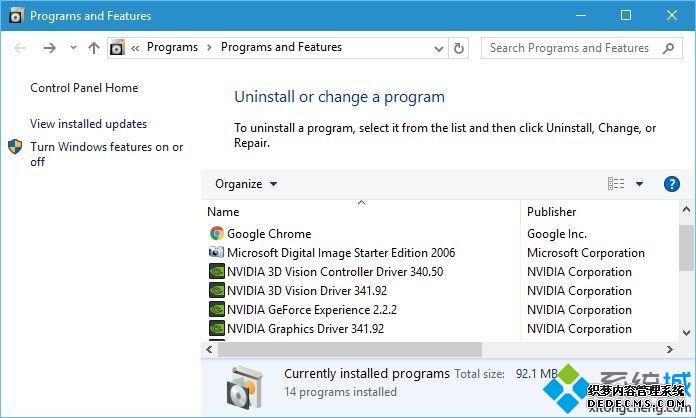Viewport: 696px width, 418px height.
Task: Click the vertical scrollbar up arrow
Action: (x=686, y=209)
